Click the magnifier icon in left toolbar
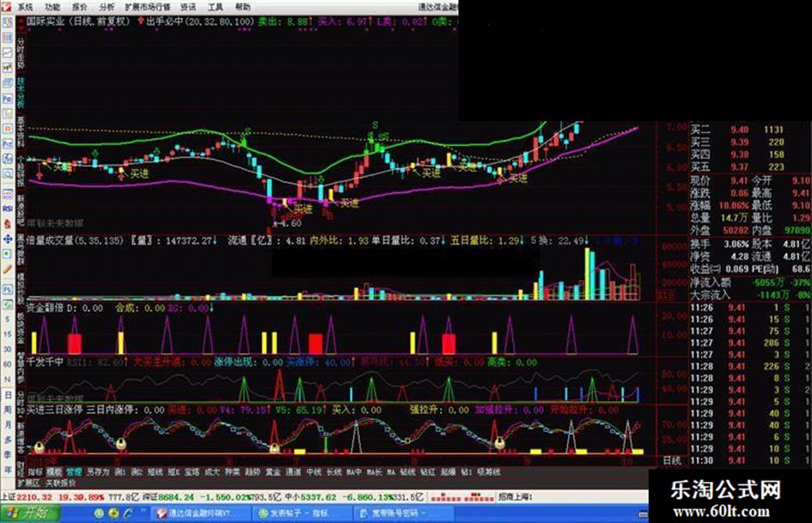Viewport: 812px width, 523px height. point(7,174)
